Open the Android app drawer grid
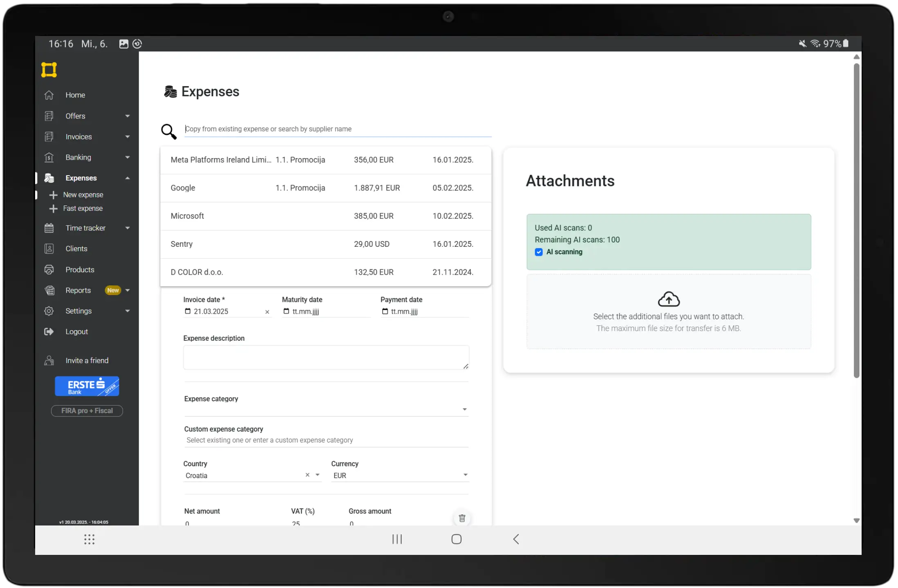This screenshot has width=898, height=588. pyautogui.click(x=90, y=540)
